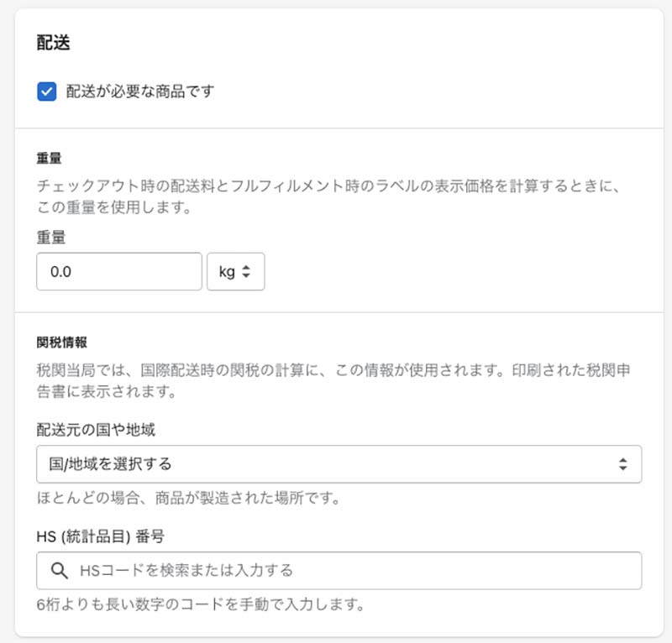This screenshot has width=672, height=643.
Task: Click the bold 重量 section heading
Action: click(50, 158)
